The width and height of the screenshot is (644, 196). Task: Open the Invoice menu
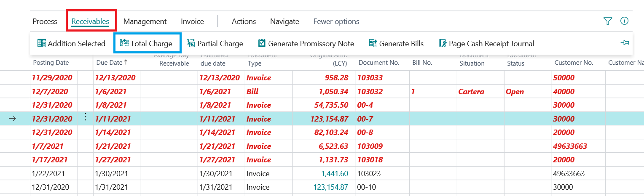[x=192, y=21]
